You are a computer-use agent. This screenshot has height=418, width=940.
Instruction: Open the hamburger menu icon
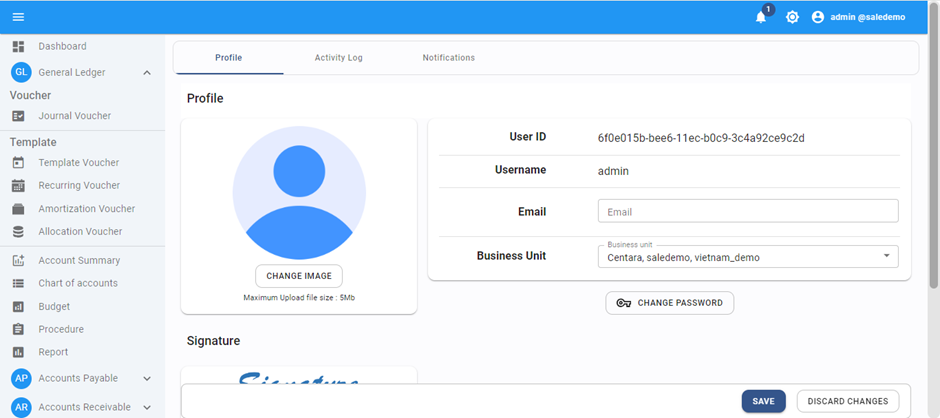(18, 17)
